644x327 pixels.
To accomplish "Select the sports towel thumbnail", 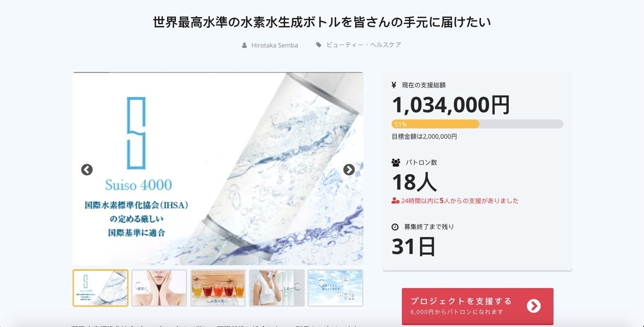I will pyautogui.click(x=277, y=288).
